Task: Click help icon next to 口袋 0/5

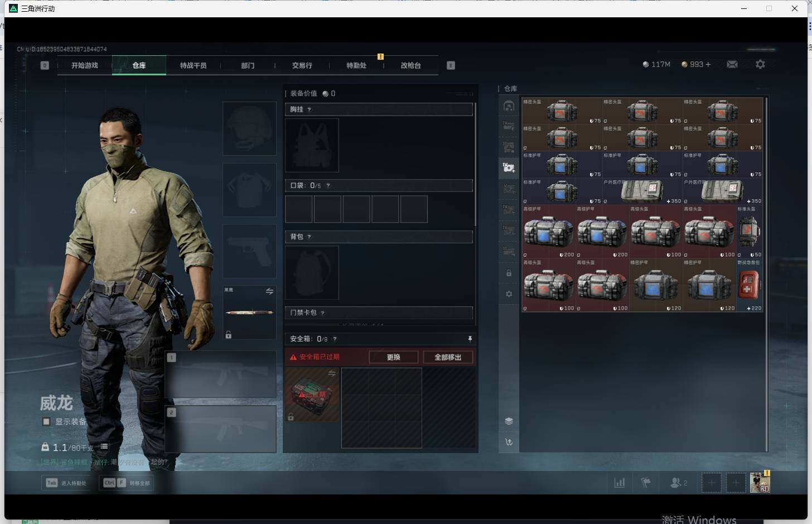Action: coord(328,185)
